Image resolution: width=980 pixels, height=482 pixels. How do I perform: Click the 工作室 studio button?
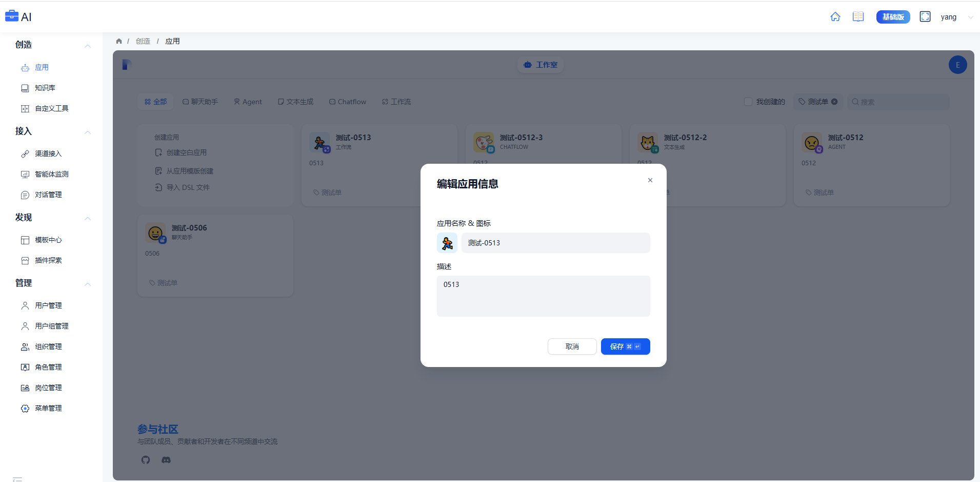[541, 65]
